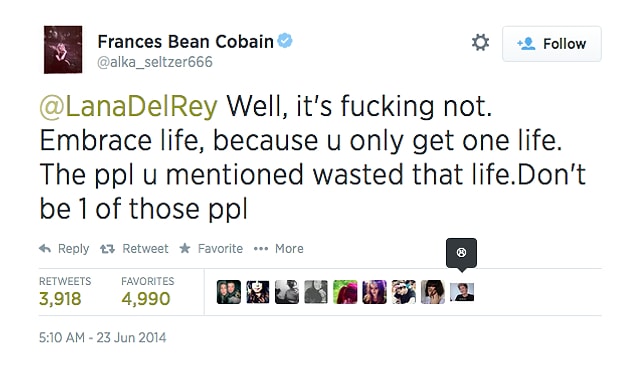This screenshot has height=372, width=635.
Task: Click the blue verified badge icon
Action: click(285, 41)
